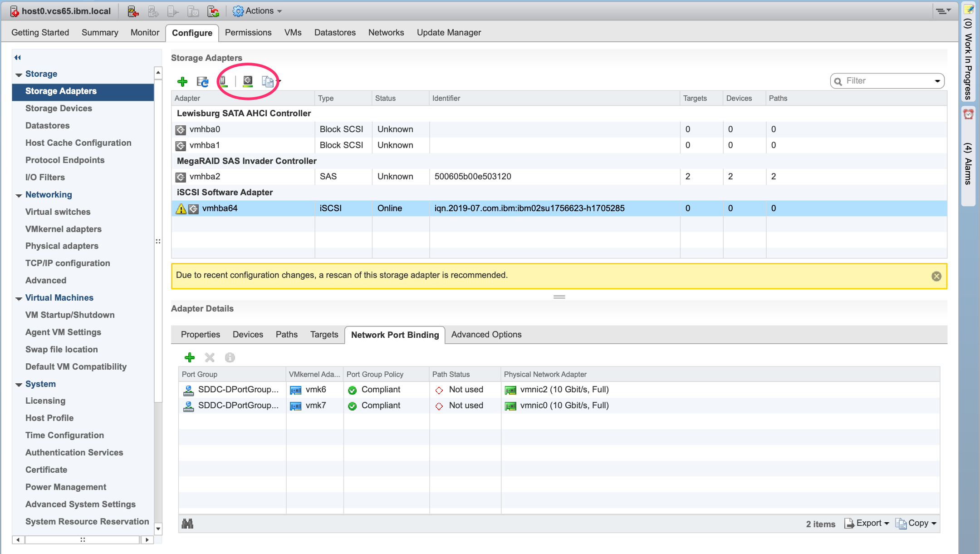Click the refresh storage information icon
Image resolution: width=980 pixels, height=554 pixels.
click(202, 82)
